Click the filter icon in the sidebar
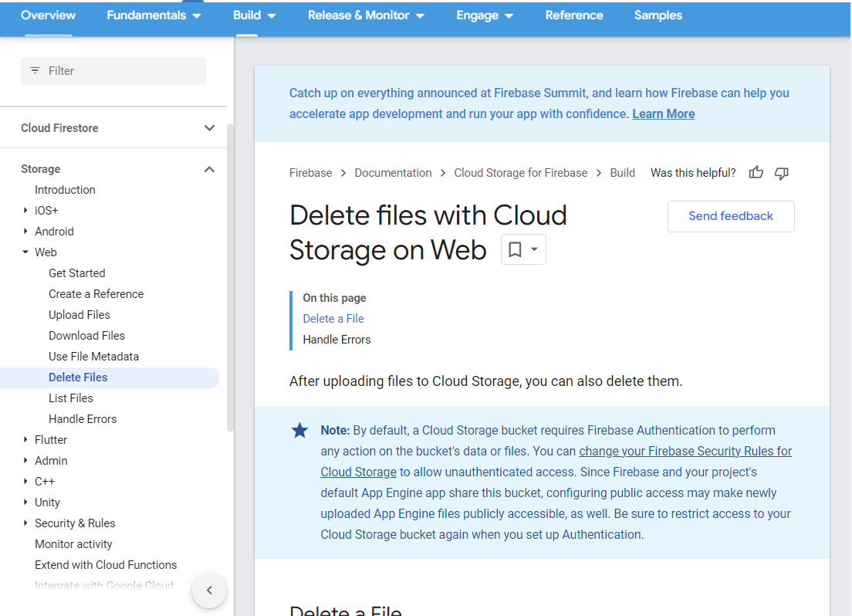This screenshot has height=616, width=852. click(35, 71)
